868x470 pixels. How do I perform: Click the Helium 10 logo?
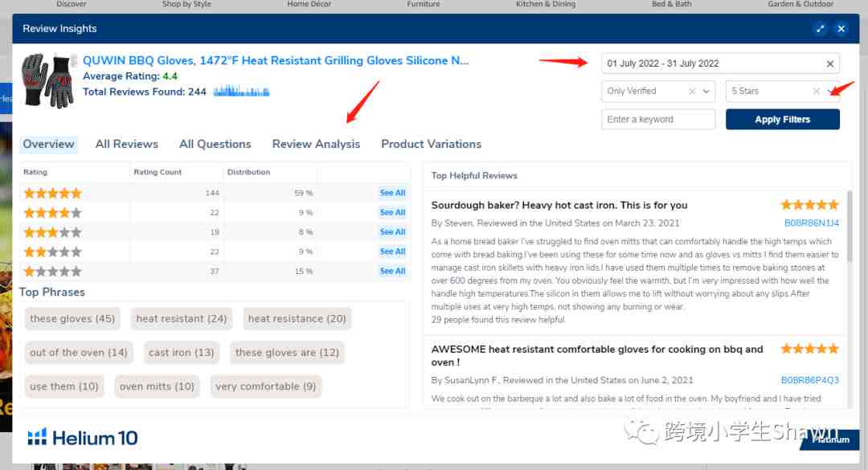(x=83, y=438)
